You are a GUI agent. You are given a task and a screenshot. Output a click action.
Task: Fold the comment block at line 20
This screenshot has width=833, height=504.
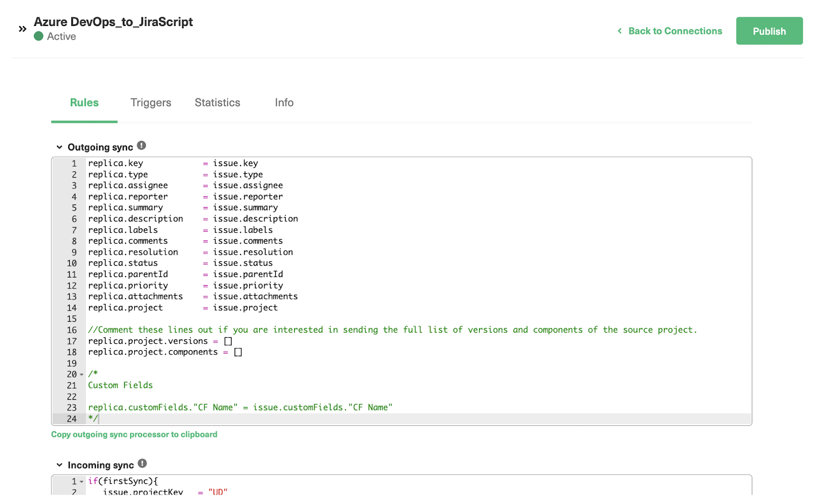82,375
